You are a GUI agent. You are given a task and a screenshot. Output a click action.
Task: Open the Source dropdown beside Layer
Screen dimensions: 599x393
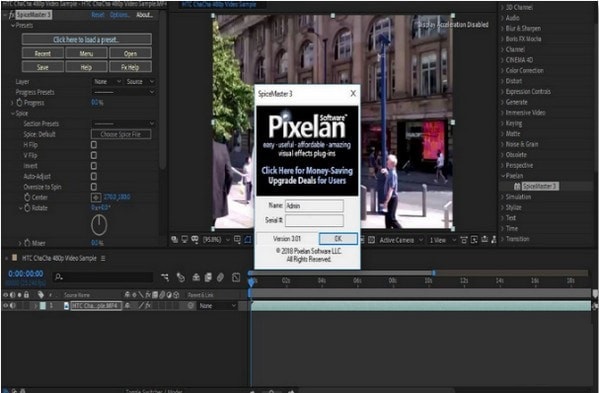(x=140, y=82)
